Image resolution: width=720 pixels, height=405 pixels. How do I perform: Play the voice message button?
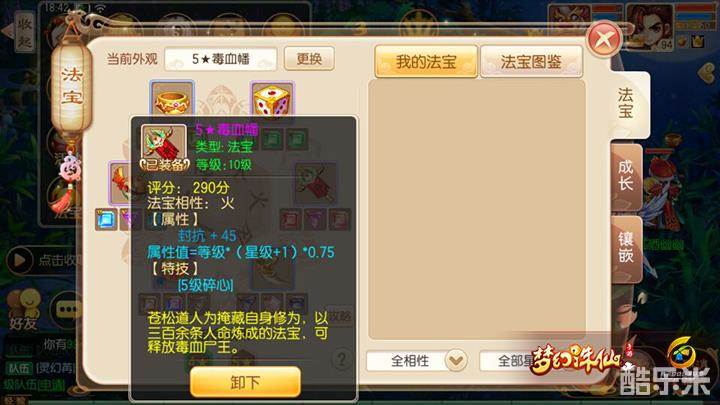coord(19,260)
